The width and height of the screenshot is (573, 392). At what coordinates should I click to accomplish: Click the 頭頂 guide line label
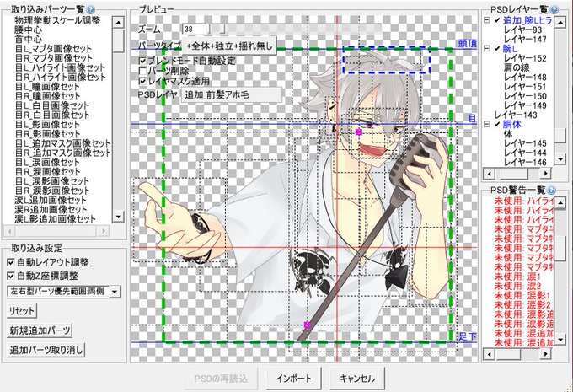click(x=468, y=43)
